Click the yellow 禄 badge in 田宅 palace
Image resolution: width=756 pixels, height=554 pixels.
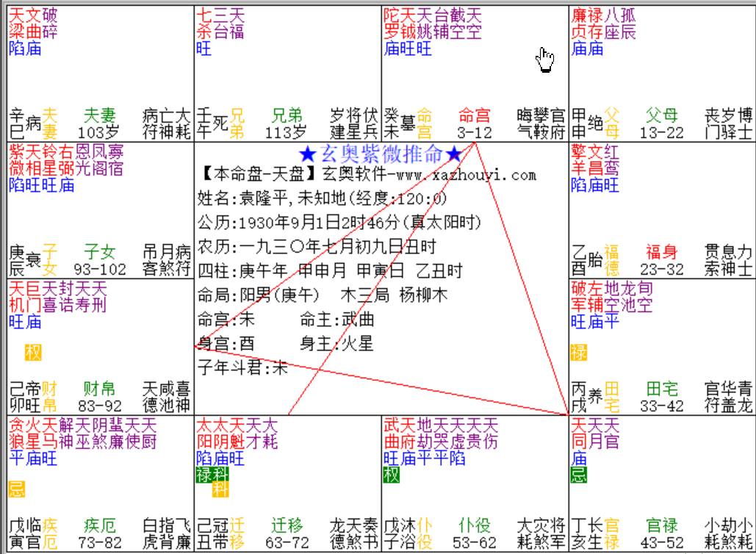(x=579, y=353)
